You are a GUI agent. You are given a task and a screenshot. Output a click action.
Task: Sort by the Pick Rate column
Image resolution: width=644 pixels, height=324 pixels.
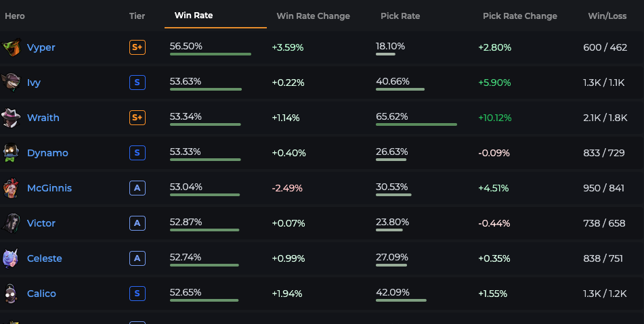pyautogui.click(x=400, y=16)
